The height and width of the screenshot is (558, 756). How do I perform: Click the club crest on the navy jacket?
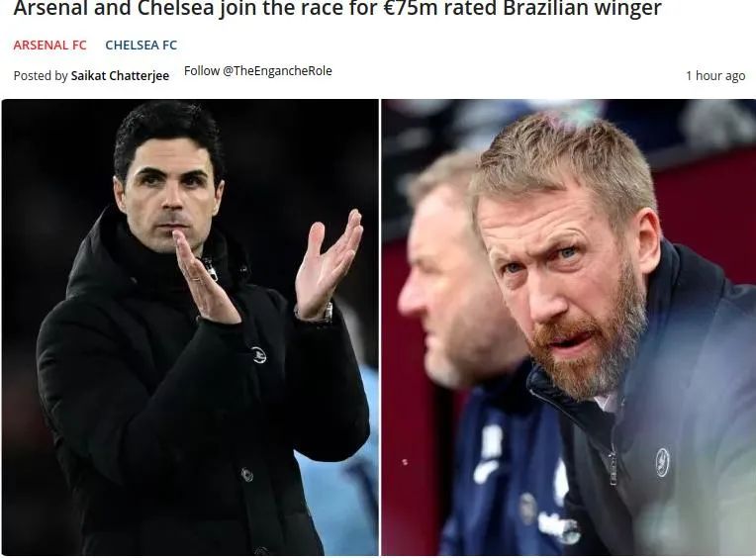point(662,463)
